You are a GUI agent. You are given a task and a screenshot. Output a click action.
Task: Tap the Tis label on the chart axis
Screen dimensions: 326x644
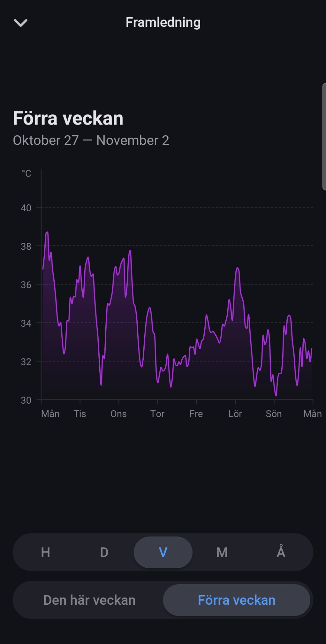(x=80, y=414)
